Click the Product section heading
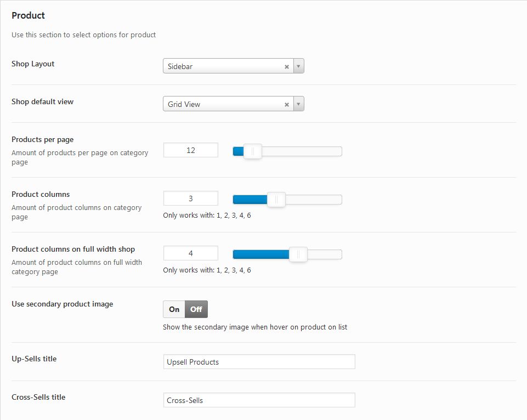The width and height of the screenshot is (527, 420). (28, 15)
